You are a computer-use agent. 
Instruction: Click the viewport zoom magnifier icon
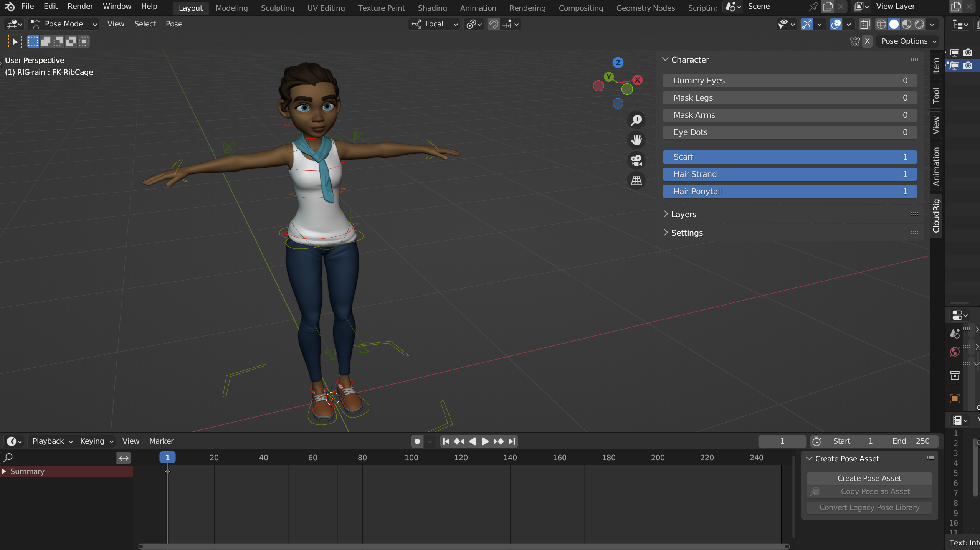coord(636,120)
